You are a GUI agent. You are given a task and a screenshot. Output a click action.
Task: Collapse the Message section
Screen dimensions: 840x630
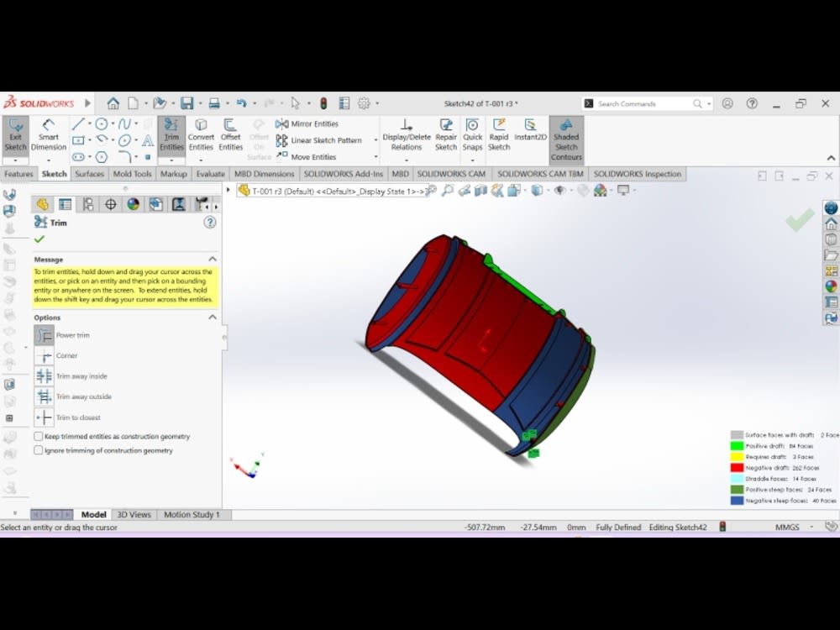click(216, 259)
